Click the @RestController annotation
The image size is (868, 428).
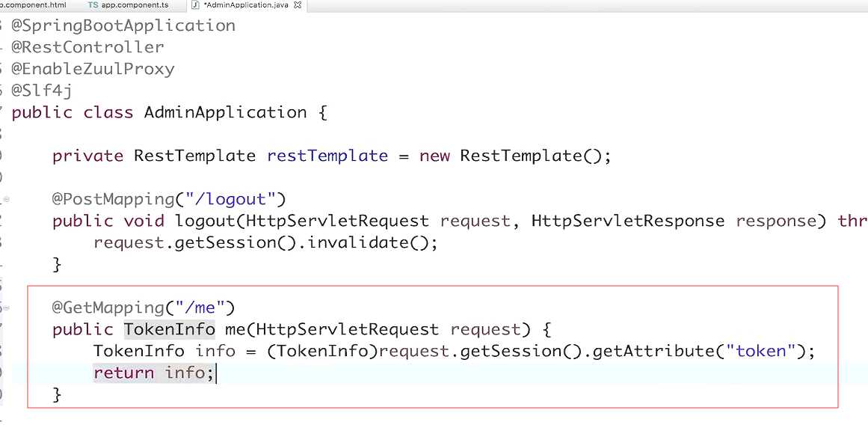pyautogui.click(x=87, y=47)
